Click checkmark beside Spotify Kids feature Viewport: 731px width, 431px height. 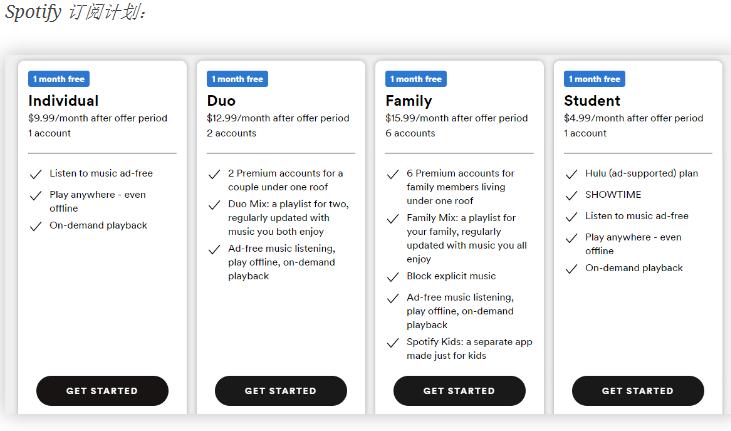click(x=393, y=343)
